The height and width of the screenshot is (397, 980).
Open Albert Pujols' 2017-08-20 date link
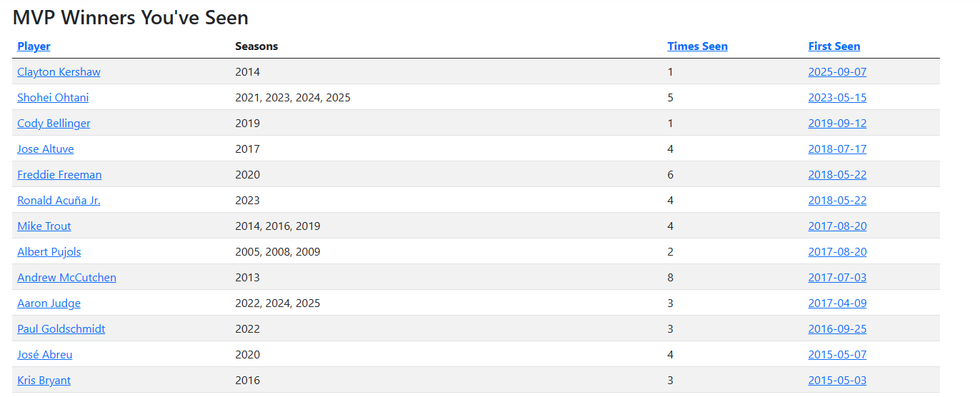point(837,252)
